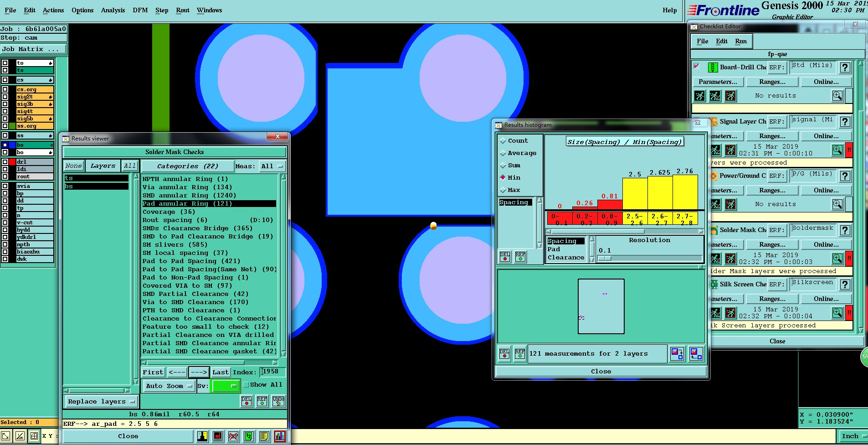Click the First button in Results viewer
868x445 pixels.
click(x=153, y=373)
